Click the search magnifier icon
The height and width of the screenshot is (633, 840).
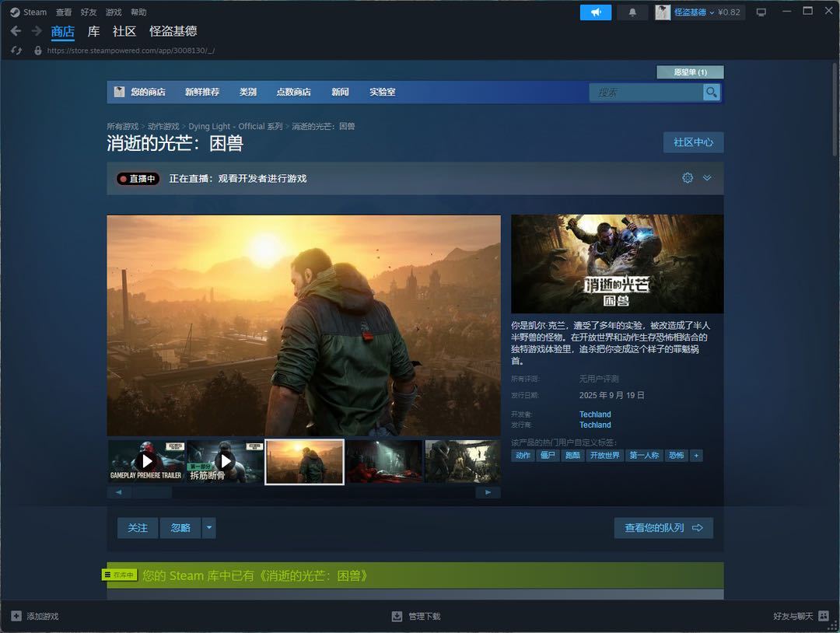[x=711, y=93]
